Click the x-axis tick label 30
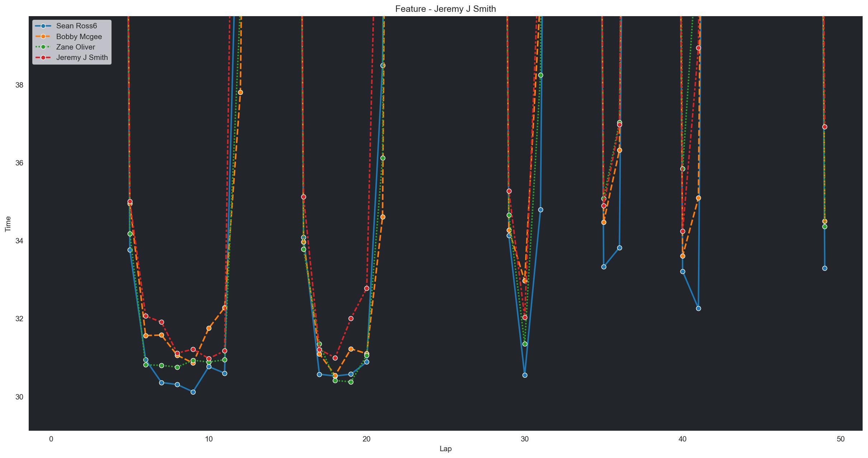868x458 pixels. [525, 439]
